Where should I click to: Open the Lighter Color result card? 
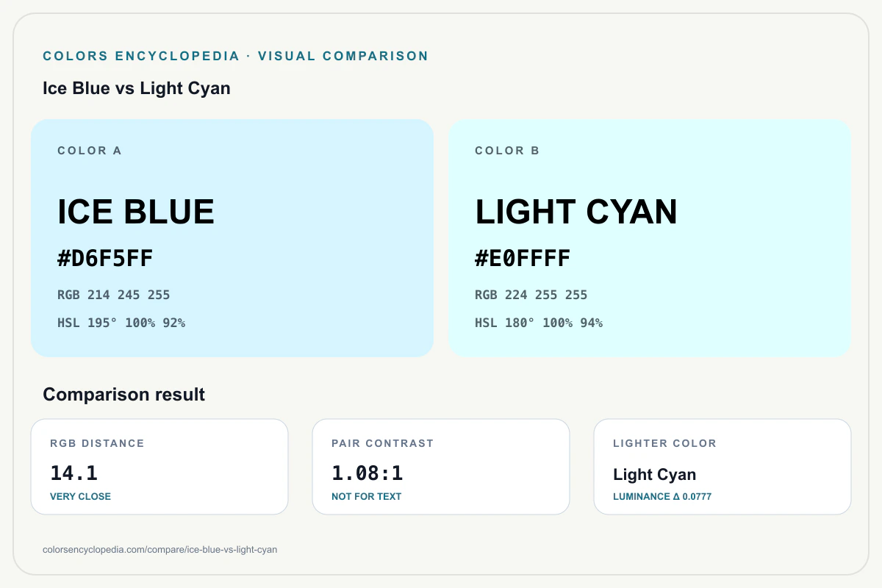723,467
